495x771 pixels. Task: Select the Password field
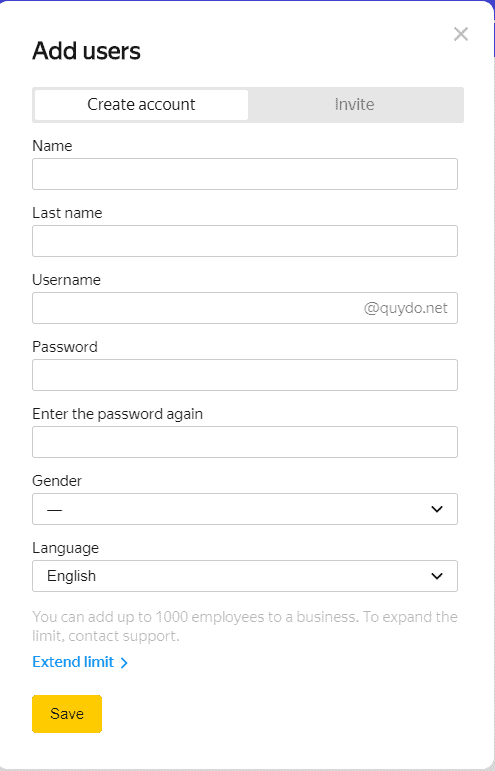click(245, 375)
